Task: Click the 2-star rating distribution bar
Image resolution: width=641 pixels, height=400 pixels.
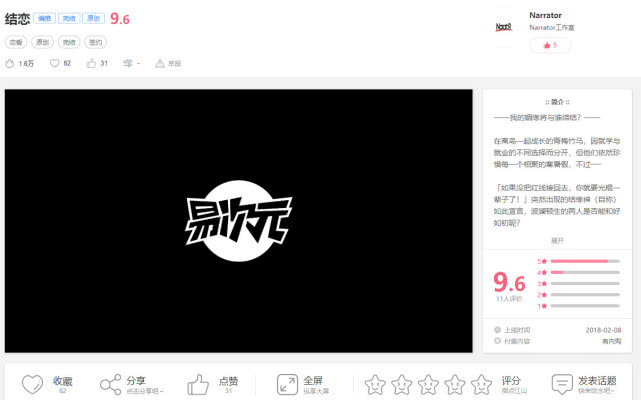Action: (x=585, y=294)
